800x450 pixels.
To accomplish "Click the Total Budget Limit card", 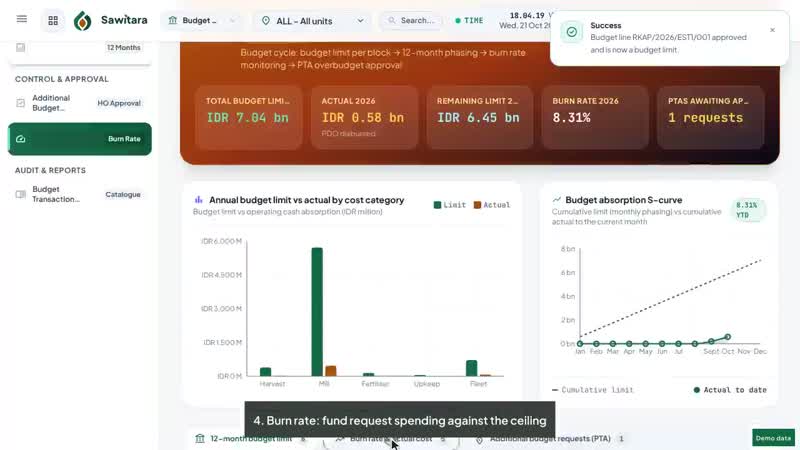I will [x=248, y=117].
